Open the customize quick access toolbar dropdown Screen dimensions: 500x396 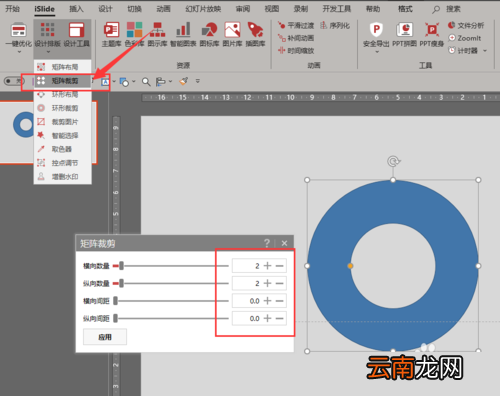tap(198, 81)
